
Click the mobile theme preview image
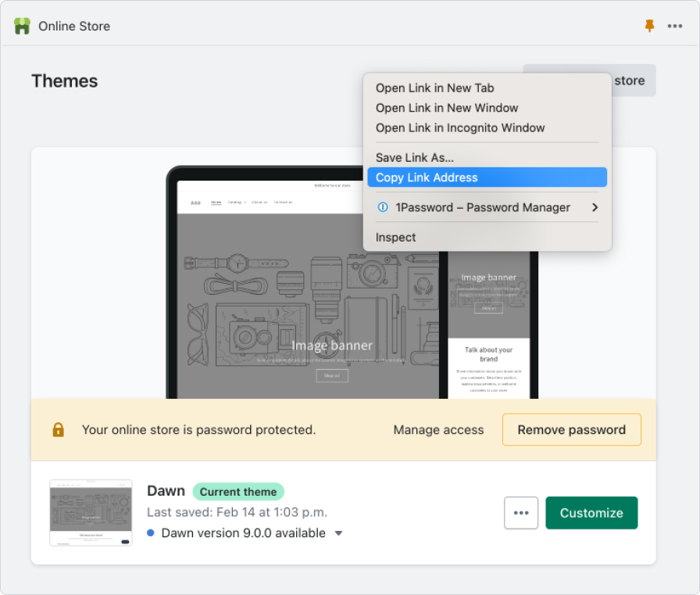tap(489, 324)
